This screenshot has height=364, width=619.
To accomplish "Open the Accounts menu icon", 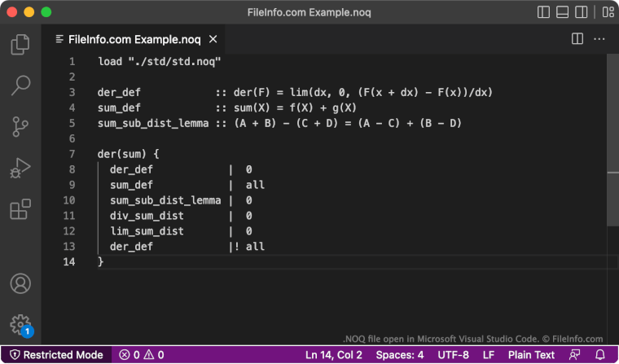I will pos(20,283).
